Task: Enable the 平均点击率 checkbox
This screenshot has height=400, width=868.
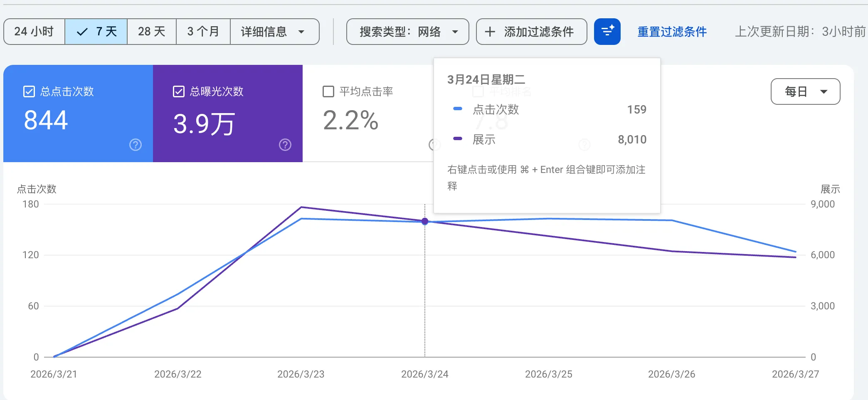Action: coord(328,91)
